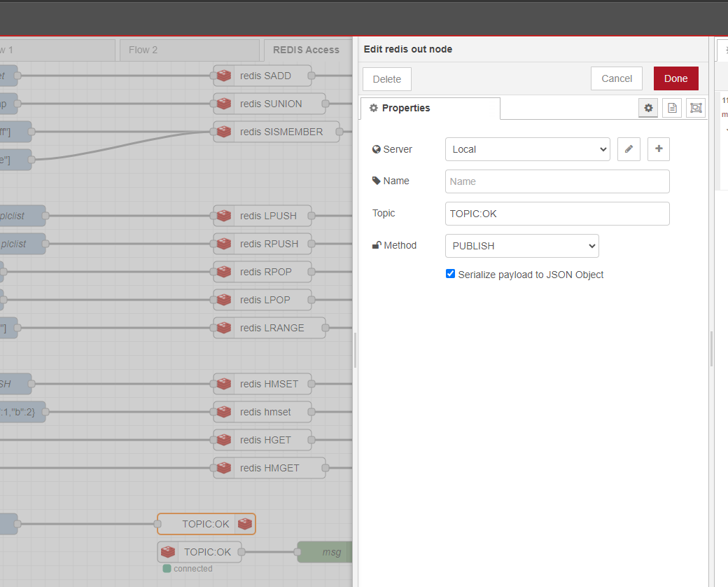Select the redis SUNION node icon

point(224,104)
